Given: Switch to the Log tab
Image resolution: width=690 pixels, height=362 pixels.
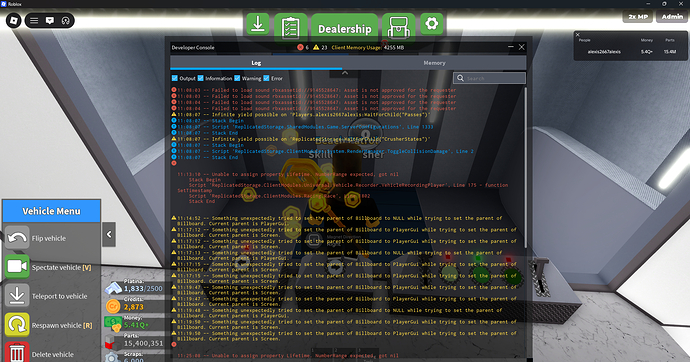Looking at the screenshot, I should pos(256,63).
